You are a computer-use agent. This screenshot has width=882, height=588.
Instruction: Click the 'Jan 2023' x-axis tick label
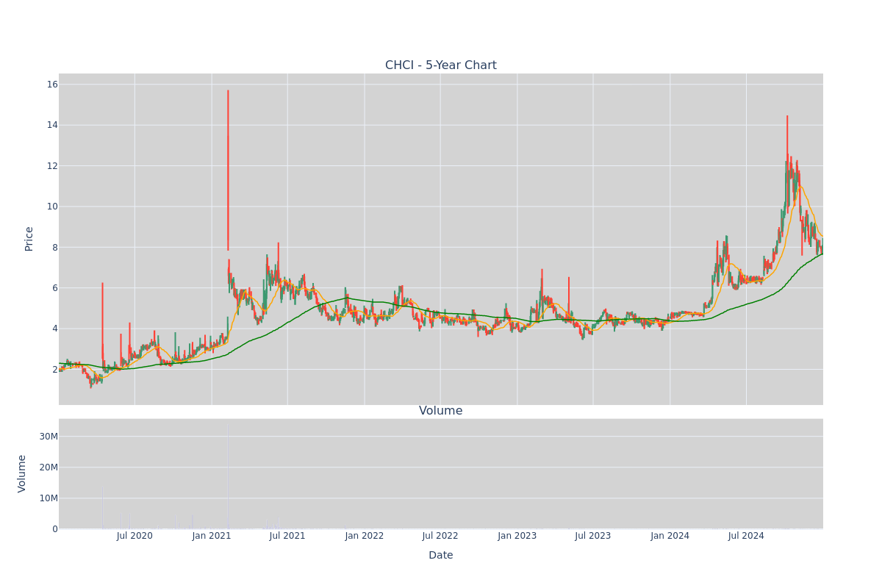coord(517,536)
